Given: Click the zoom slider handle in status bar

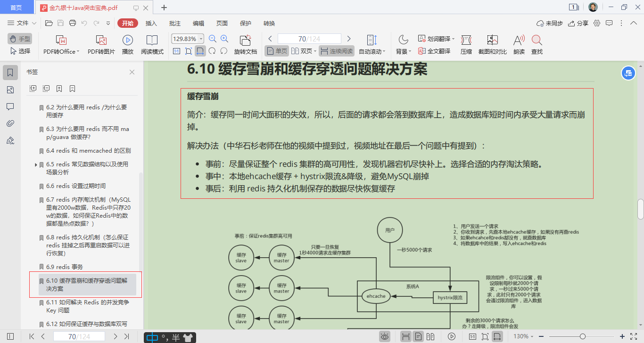Looking at the screenshot, I should 583,336.
